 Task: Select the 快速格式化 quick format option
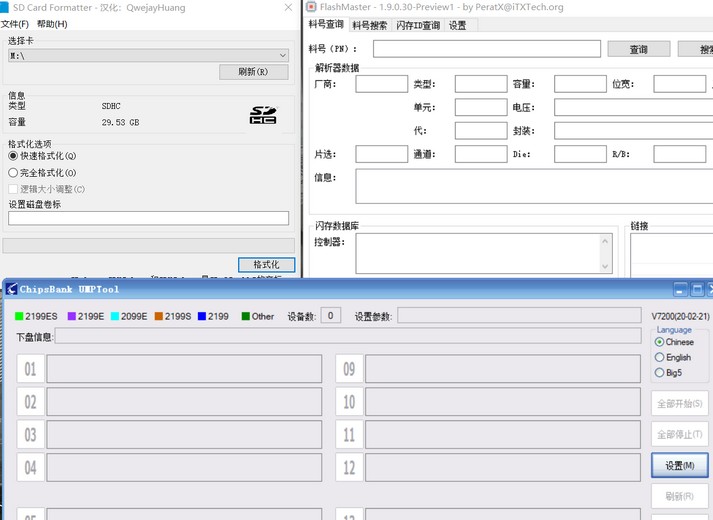(x=14, y=156)
